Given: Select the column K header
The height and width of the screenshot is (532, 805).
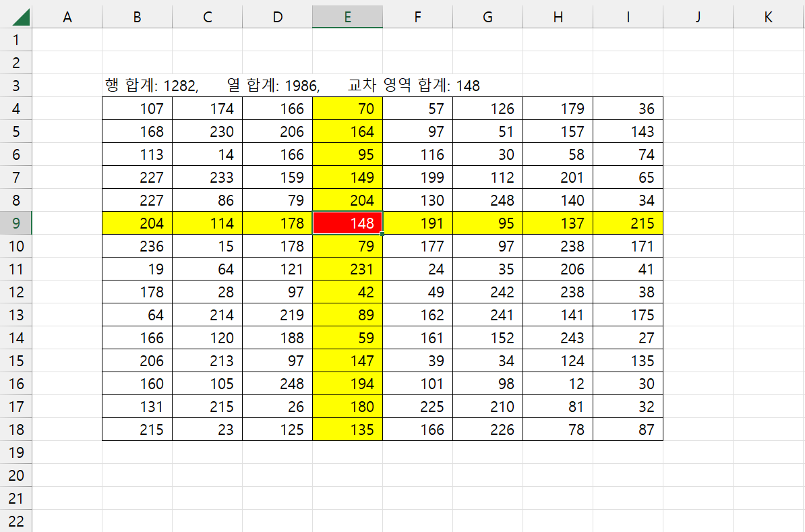Looking at the screenshot, I should pyautogui.click(x=768, y=17).
